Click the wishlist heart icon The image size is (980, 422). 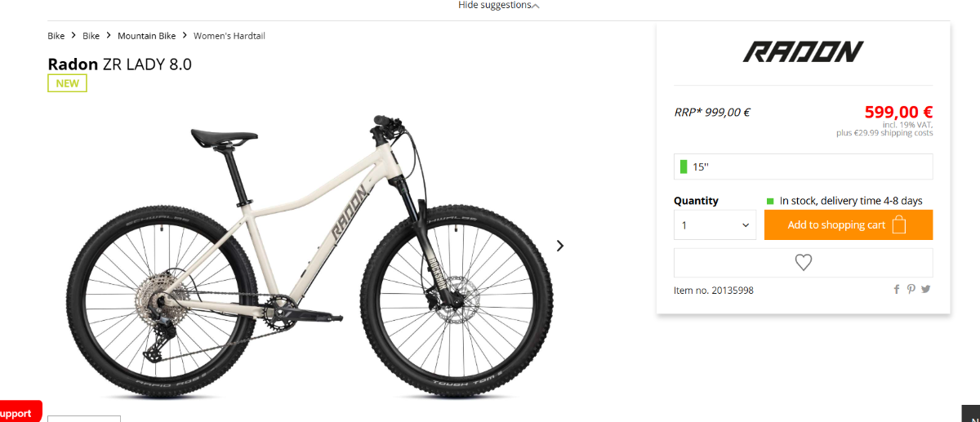(804, 263)
